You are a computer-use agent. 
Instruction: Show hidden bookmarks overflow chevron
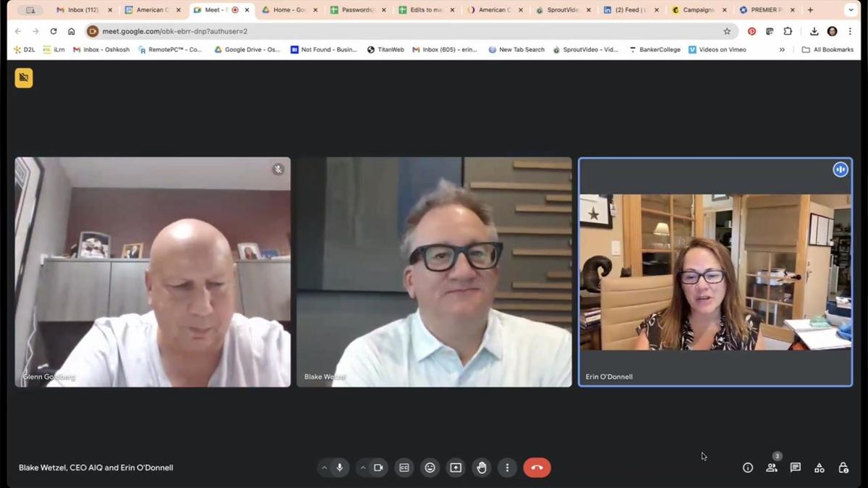click(782, 50)
